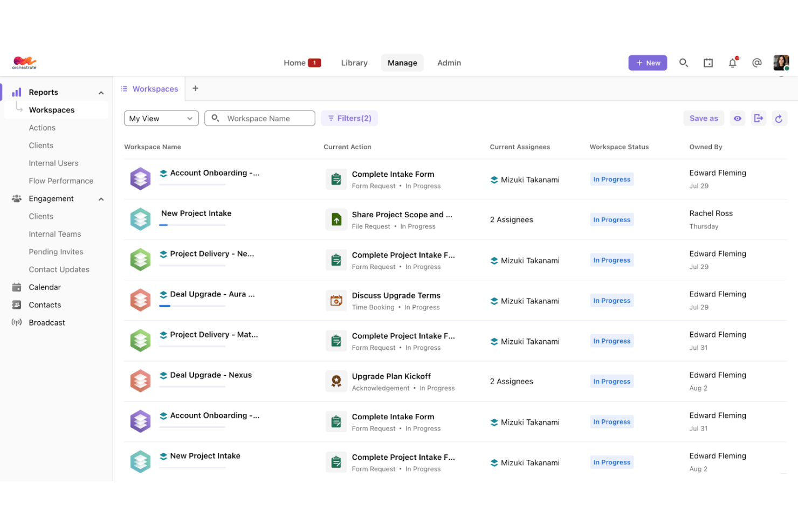Collapse the Engagement section chevron
Viewport: 798px width, 532px height.
101,199
